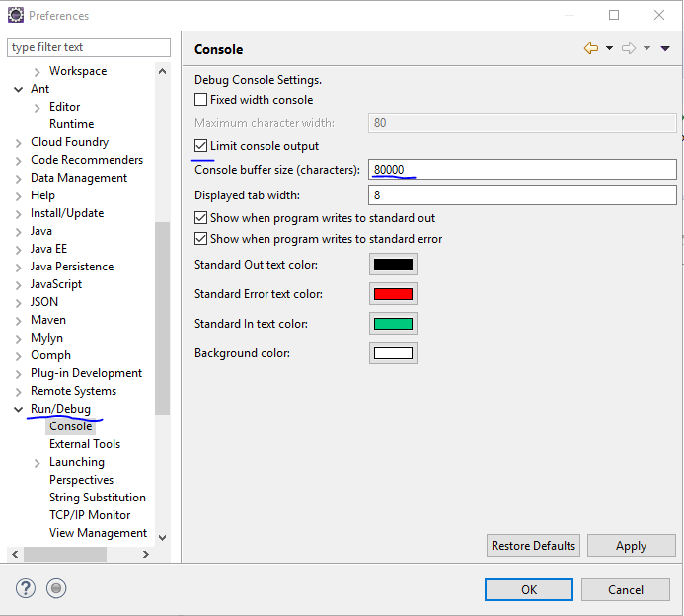684x616 pixels.
Task: Open the Maven preferences page
Action: 48,320
